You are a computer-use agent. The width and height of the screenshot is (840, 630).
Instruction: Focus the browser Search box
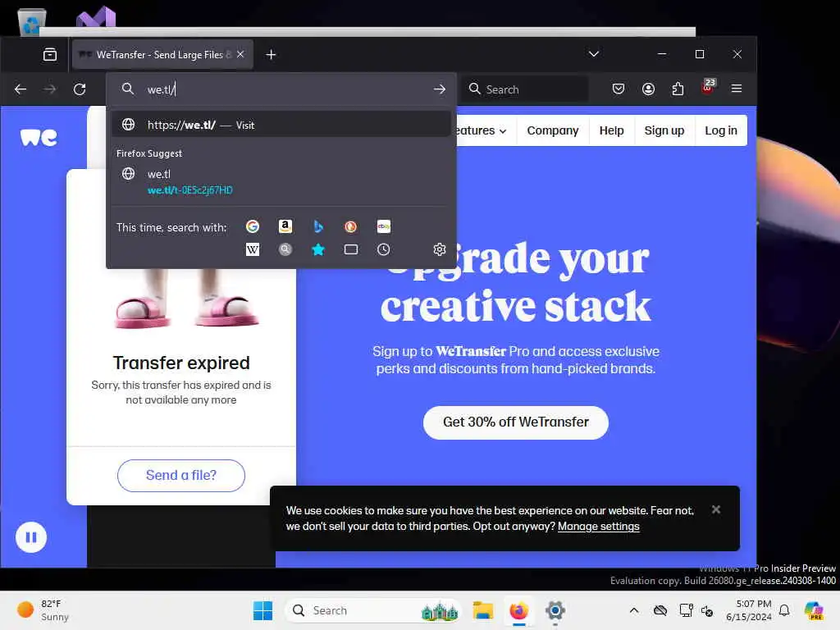click(x=525, y=89)
